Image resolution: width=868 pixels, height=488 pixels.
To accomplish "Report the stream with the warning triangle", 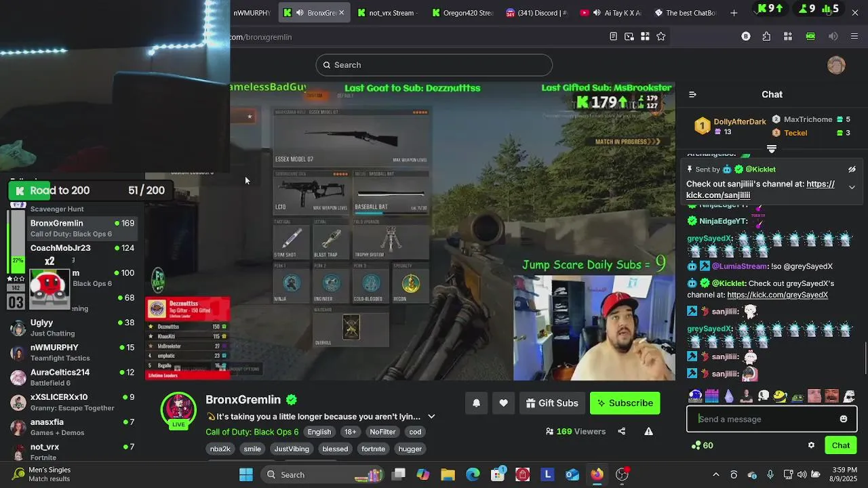I will pos(648,431).
